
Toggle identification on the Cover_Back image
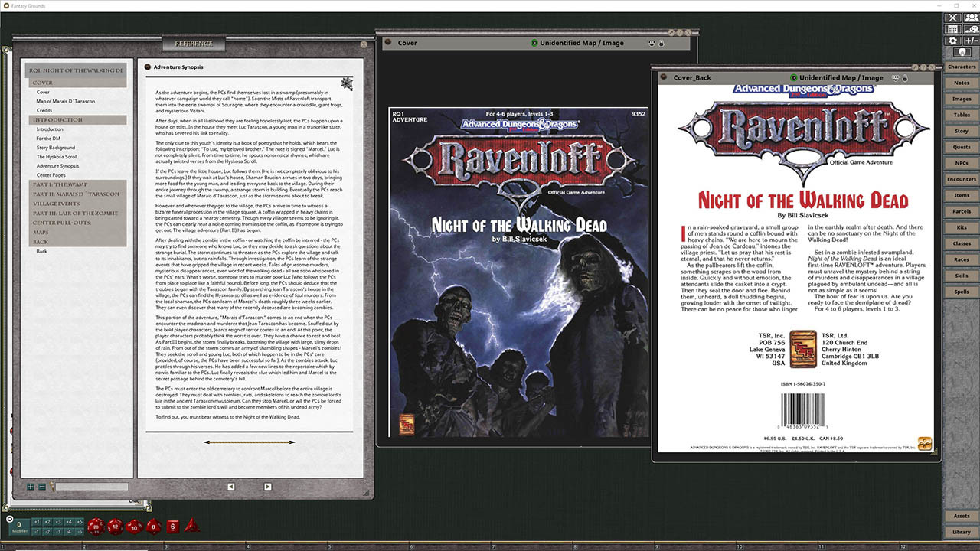[x=795, y=78]
